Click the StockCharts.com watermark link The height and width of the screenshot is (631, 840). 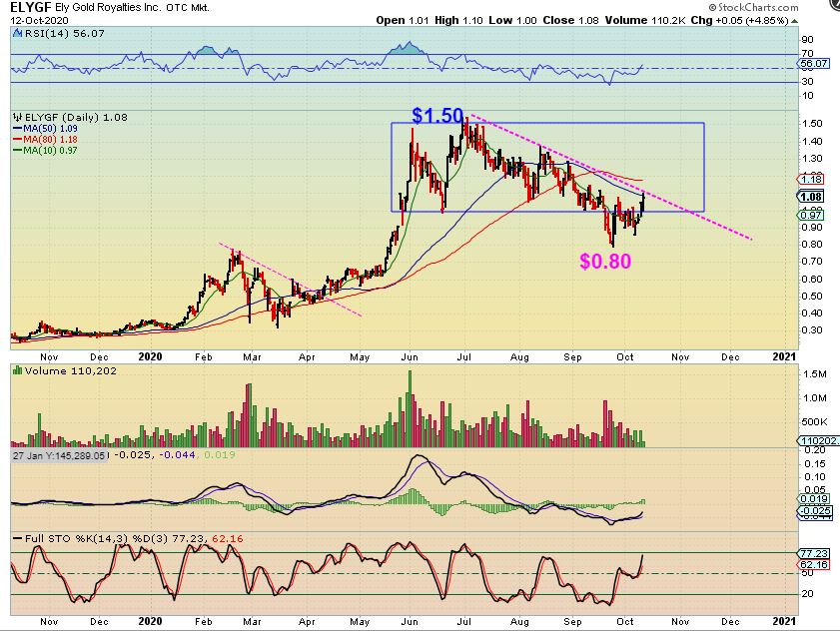(x=754, y=8)
